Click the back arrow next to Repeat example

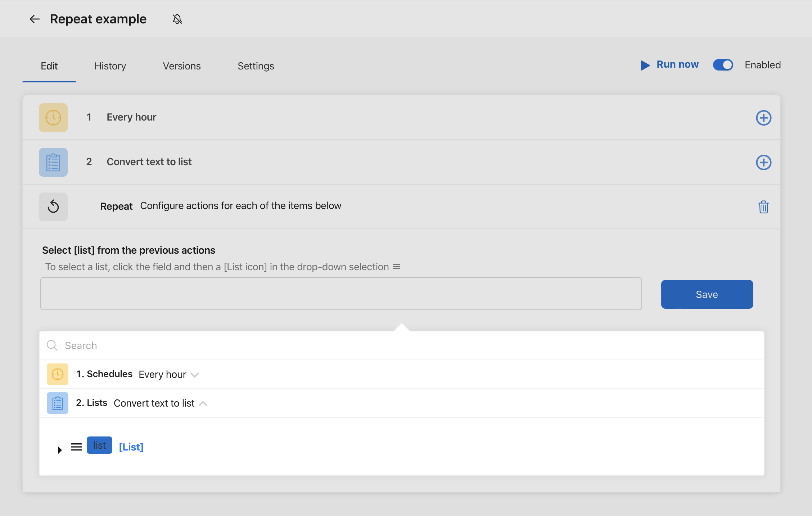pyautogui.click(x=35, y=19)
